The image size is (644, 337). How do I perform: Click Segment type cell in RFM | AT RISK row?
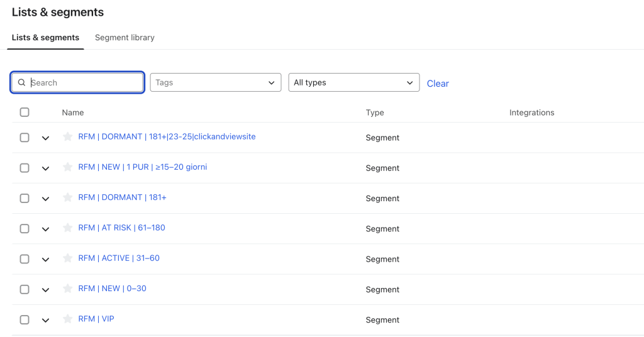[382, 229]
